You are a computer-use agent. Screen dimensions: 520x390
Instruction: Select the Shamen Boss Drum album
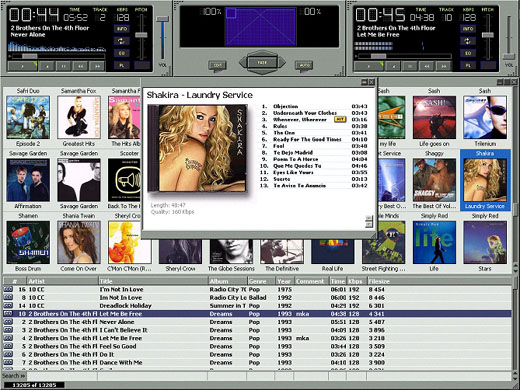coord(28,242)
